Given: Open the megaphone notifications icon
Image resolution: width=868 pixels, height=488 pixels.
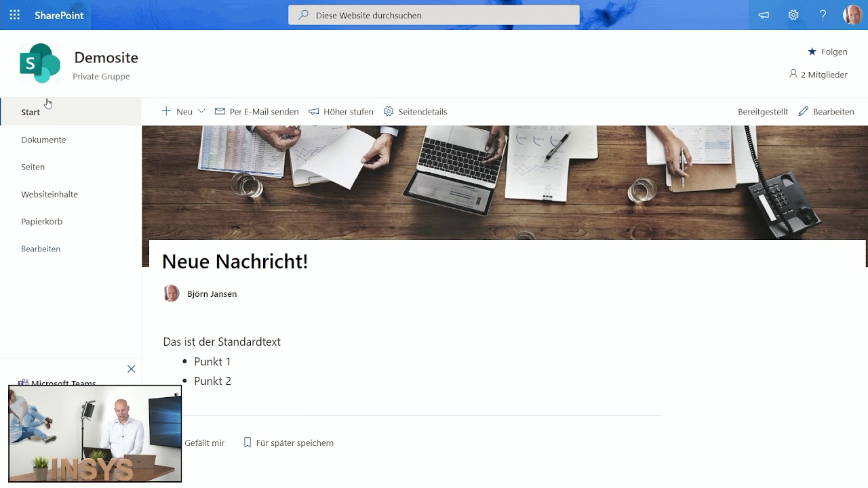Looking at the screenshot, I should 764,15.
